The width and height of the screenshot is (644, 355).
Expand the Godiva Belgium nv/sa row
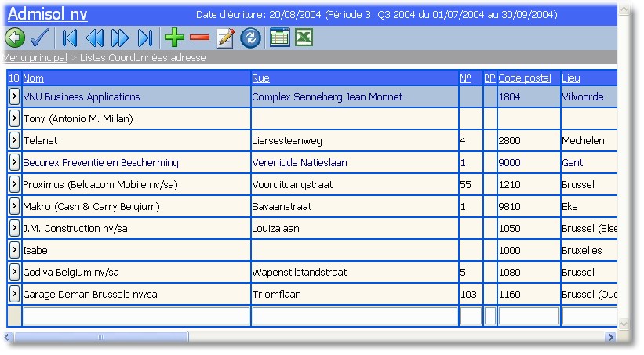14,272
